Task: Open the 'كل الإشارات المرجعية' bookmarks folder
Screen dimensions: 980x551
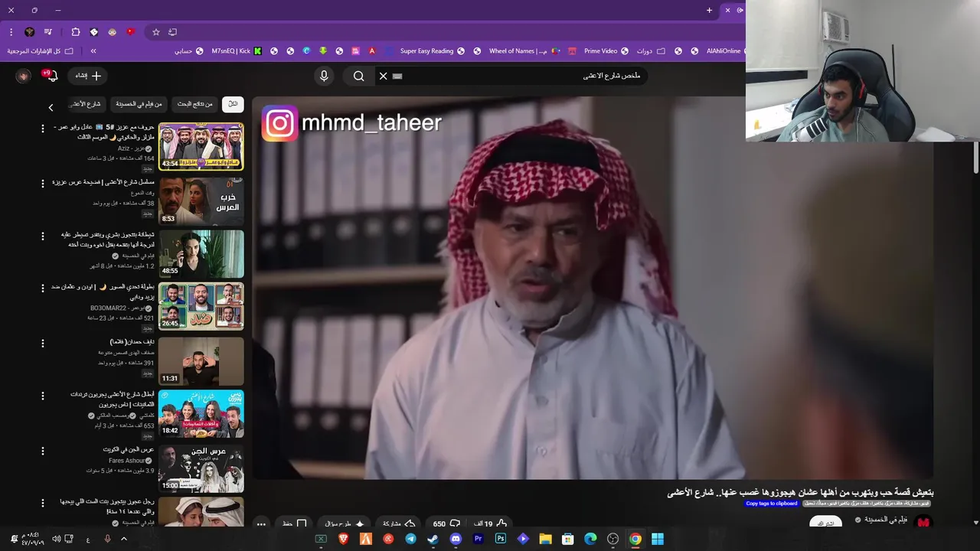Action: [41, 51]
